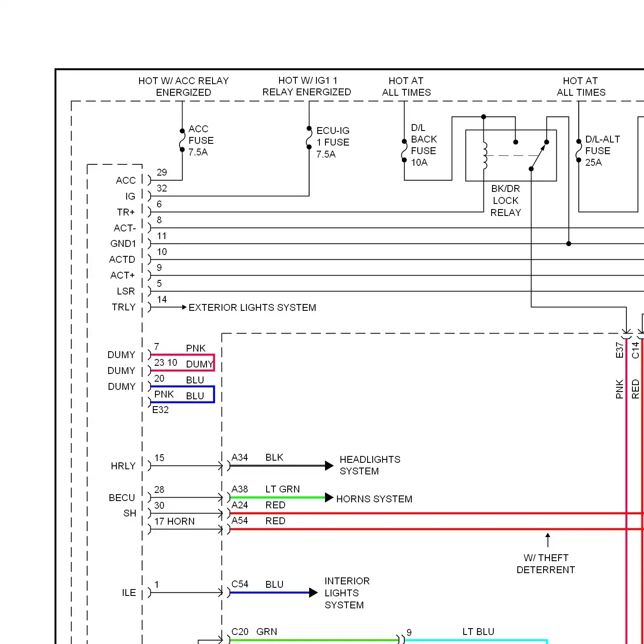
Task: Click the ACC FUSE 7.5A label
Action: (x=201, y=140)
